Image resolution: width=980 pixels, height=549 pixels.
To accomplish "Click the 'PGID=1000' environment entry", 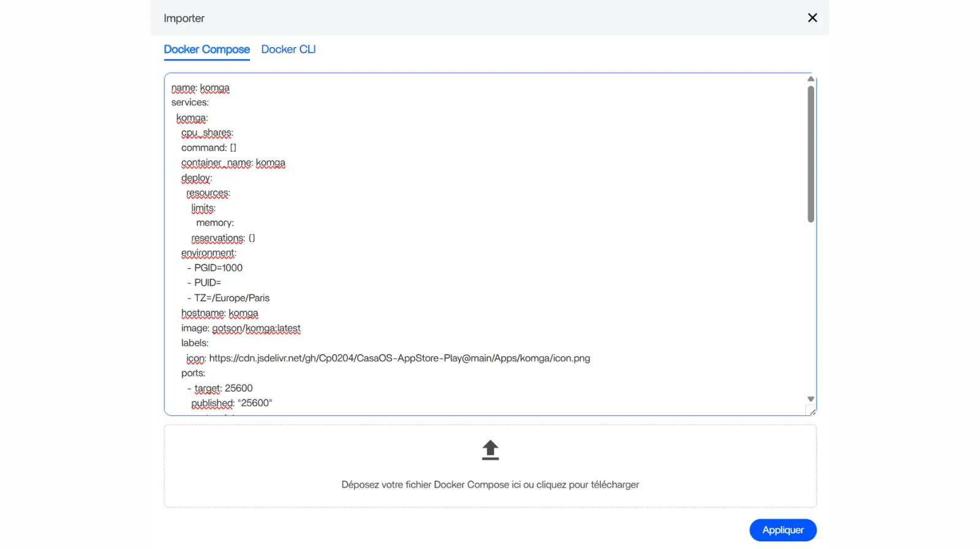I will (218, 268).
